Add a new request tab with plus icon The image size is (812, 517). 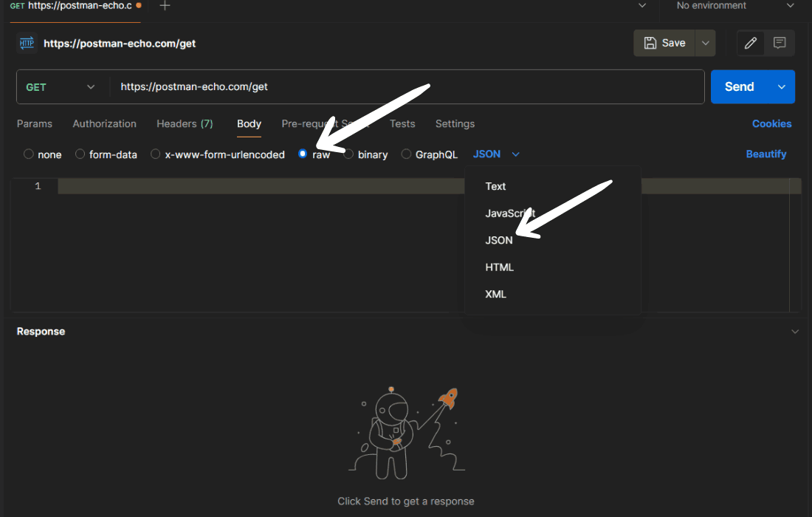coord(165,6)
